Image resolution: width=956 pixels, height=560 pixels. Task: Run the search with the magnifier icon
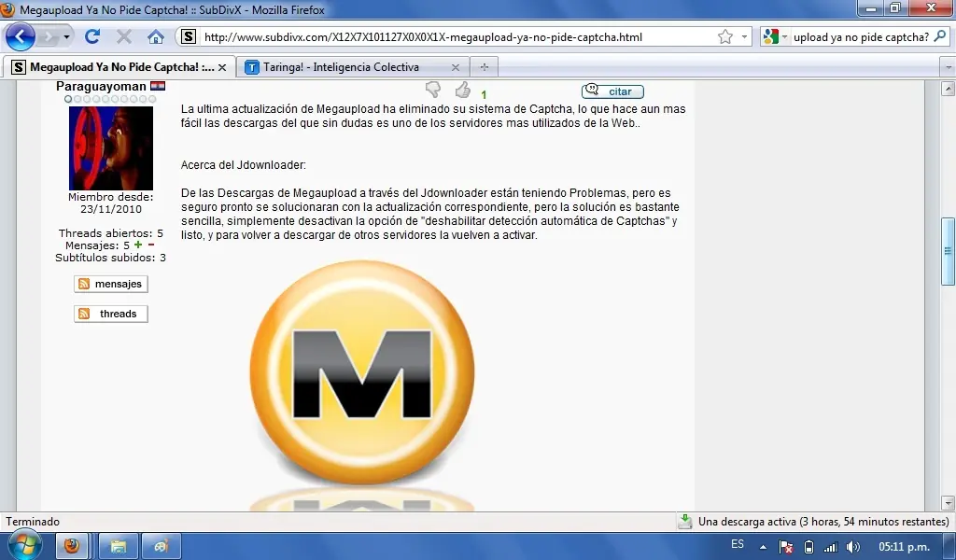(940, 36)
